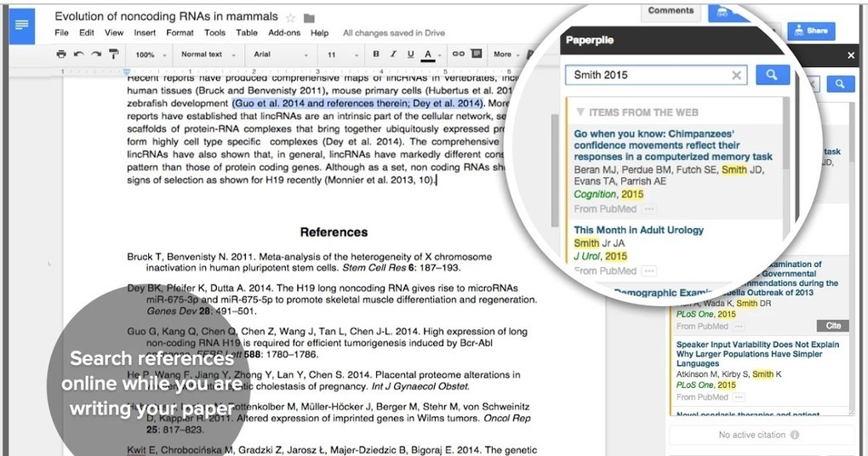Insert a comment from the toolbar
The height and width of the screenshot is (456, 868).
(476, 54)
